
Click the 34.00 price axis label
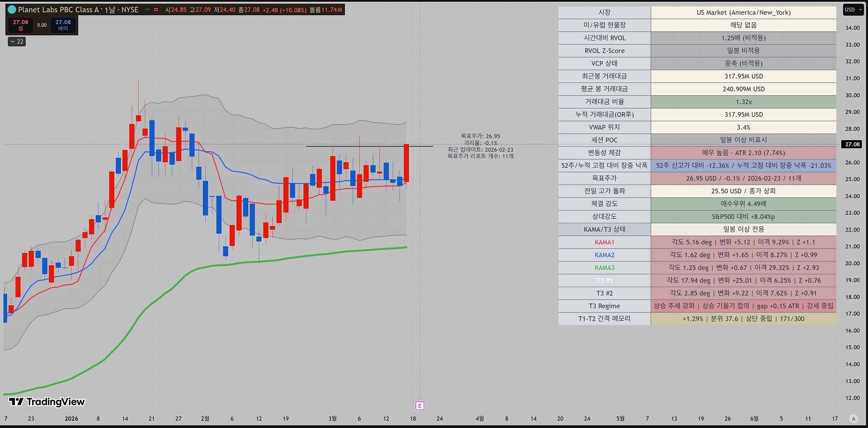(x=852, y=28)
